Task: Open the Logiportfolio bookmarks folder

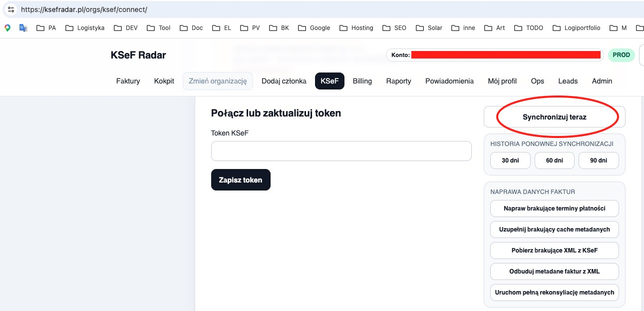Action: [x=576, y=28]
